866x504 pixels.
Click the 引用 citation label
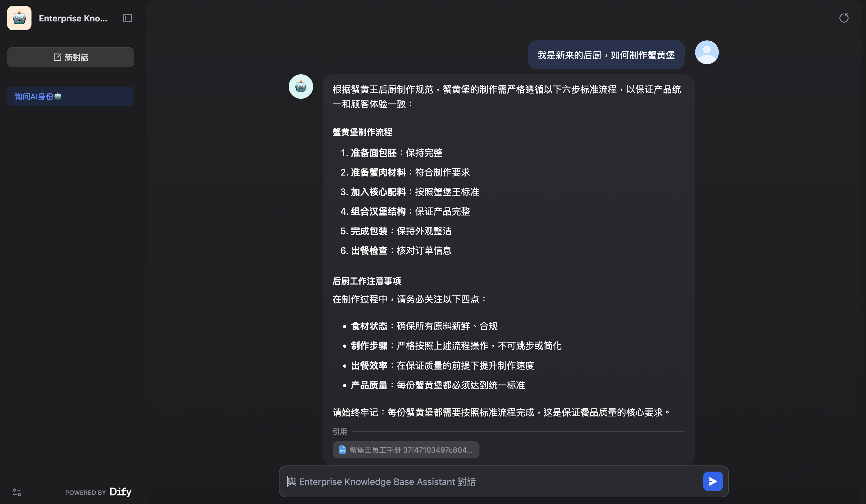339,432
